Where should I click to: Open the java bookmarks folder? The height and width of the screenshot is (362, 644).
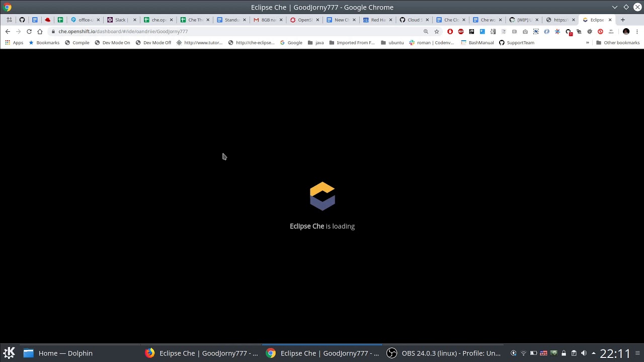click(315, 43)
